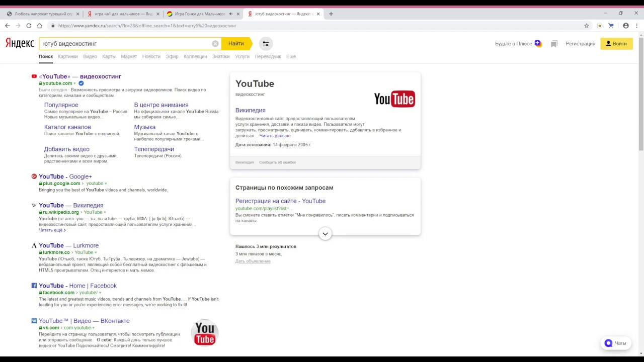This screenshot has width=644, height=362.
Task: Select the Карты search tab
Action: click(109, 56)
